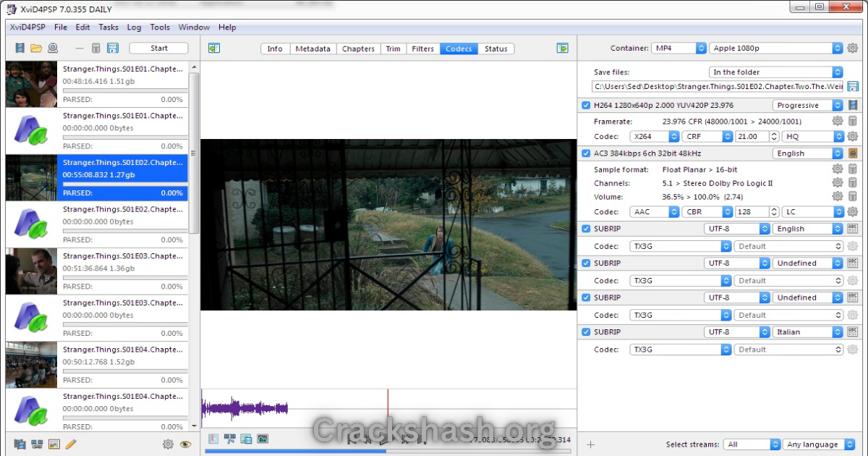Open the Apple 1080p preset dropdown
The image size is (868, 456).
coord(776,48)
